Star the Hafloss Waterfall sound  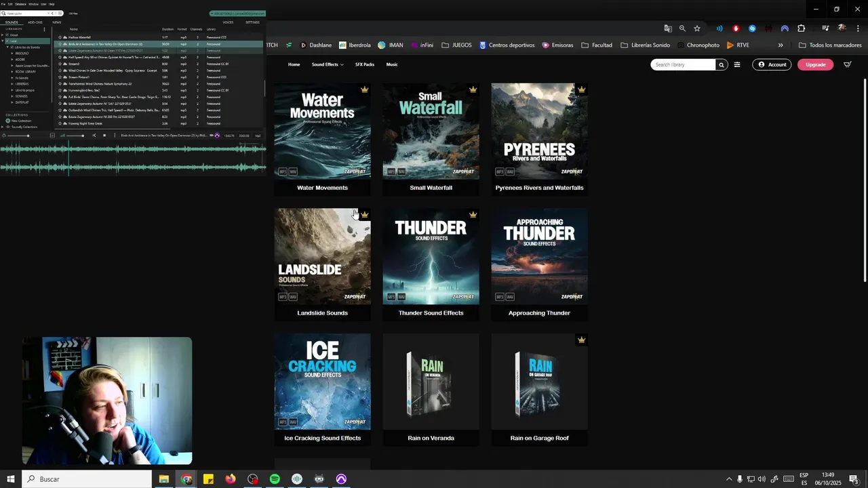(60, 37)
